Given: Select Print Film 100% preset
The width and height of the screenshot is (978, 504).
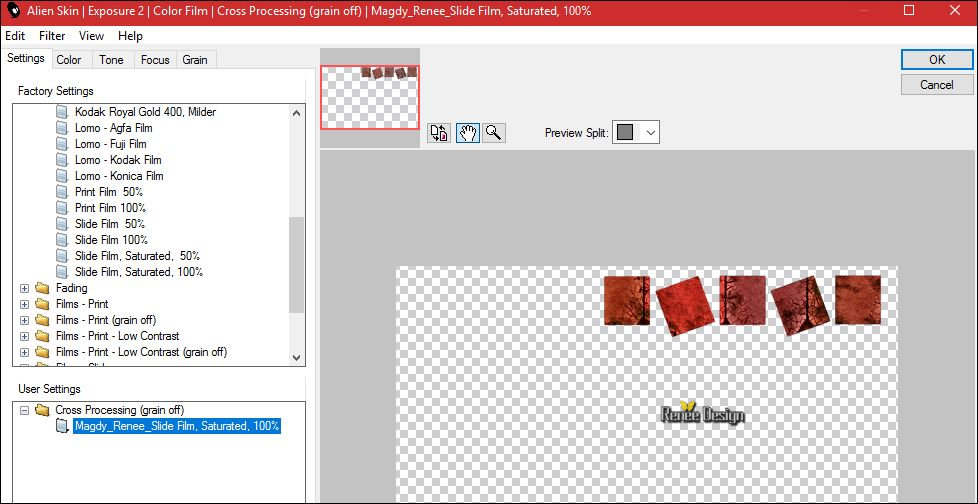Looking at the screenshot, I should 110,208.
